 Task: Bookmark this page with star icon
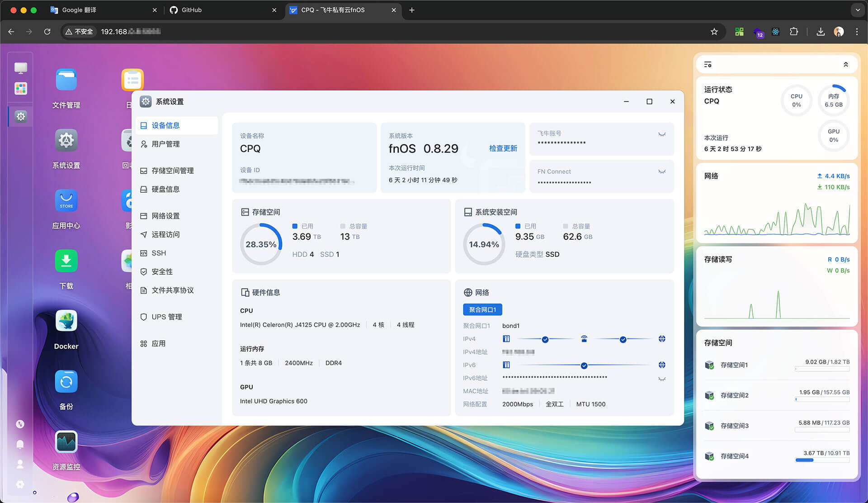coord(714,32)
